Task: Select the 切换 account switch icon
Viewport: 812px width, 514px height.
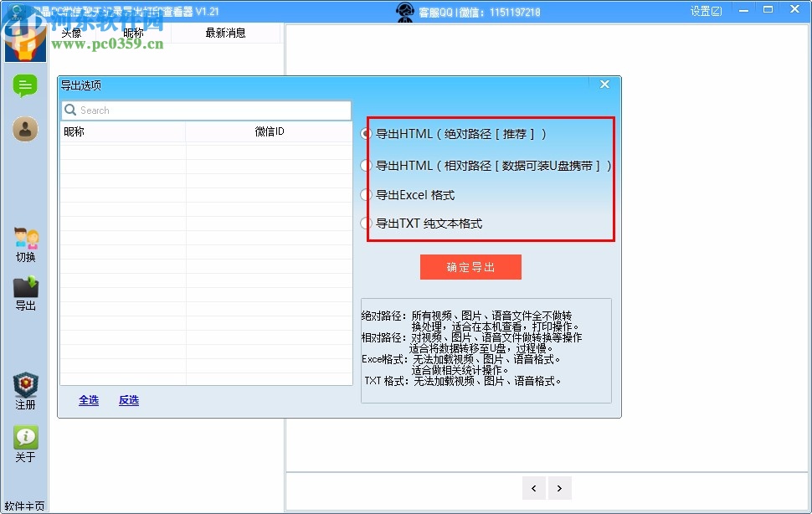Action: coord(25,237)
